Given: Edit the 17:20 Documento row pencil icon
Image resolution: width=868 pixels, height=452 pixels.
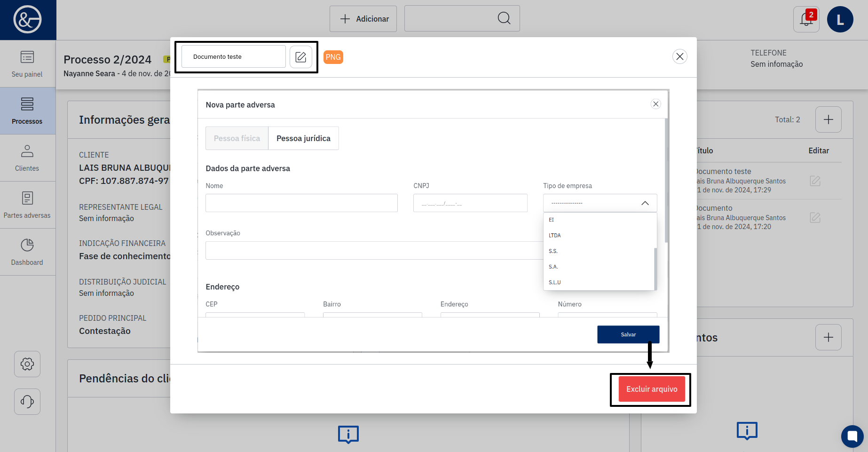Looking at the screenshot, I should coord(815,218).
